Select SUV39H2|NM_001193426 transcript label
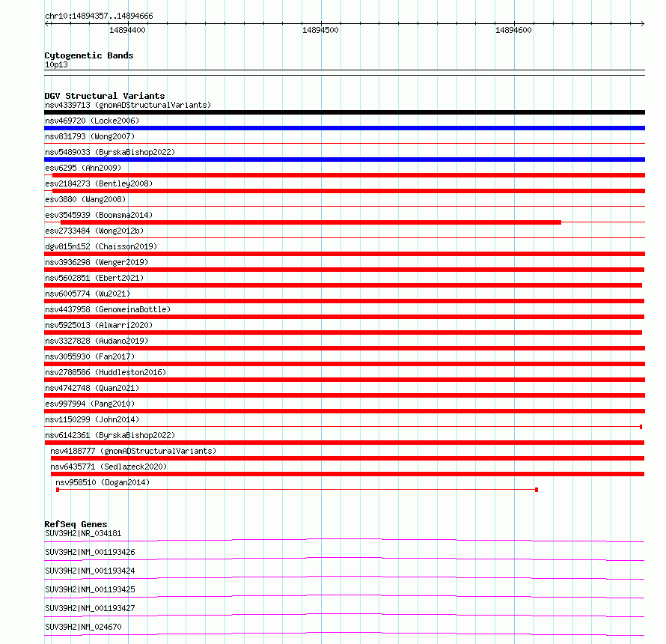 [90, 552]
